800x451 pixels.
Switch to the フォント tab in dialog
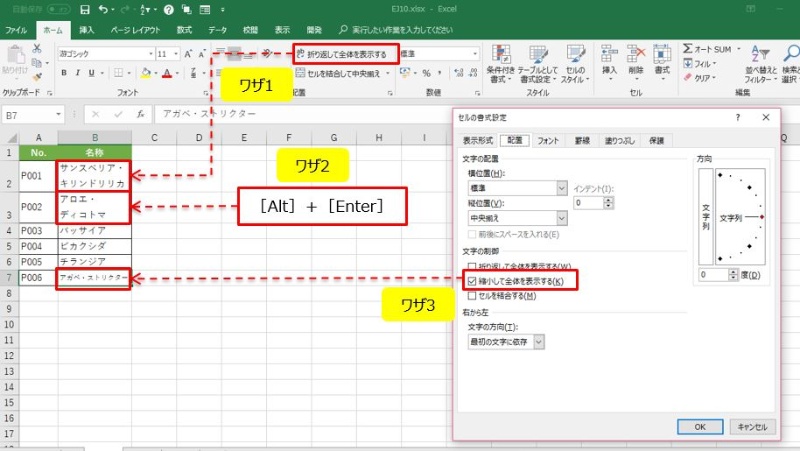click(548, 141)
